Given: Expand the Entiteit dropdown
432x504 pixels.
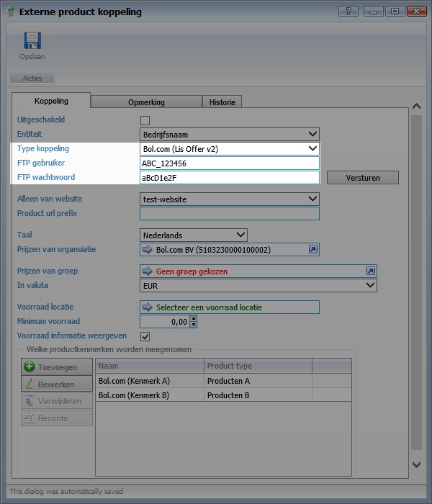Looking at the screenshot, I should pyautogui.click(x=312, y=134).
